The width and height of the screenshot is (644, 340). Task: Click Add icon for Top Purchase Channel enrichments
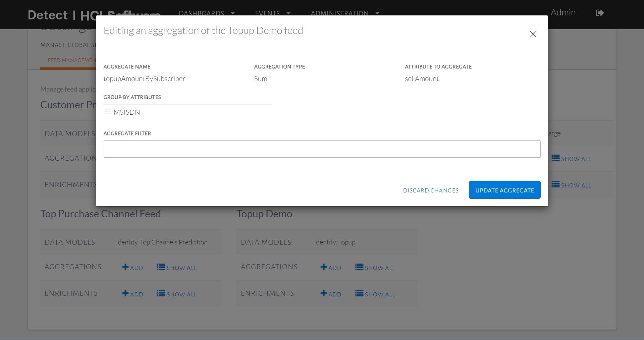[x=125, y=293]
